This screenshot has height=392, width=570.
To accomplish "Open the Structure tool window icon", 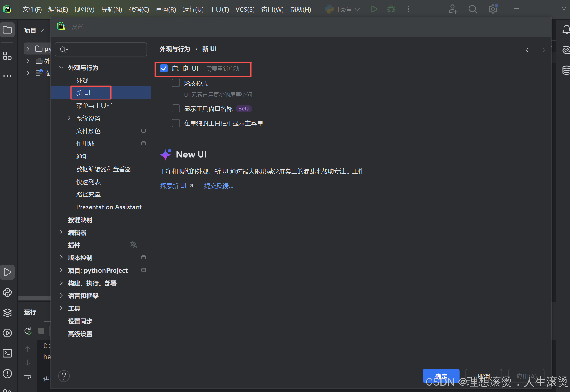I will 7,56.
